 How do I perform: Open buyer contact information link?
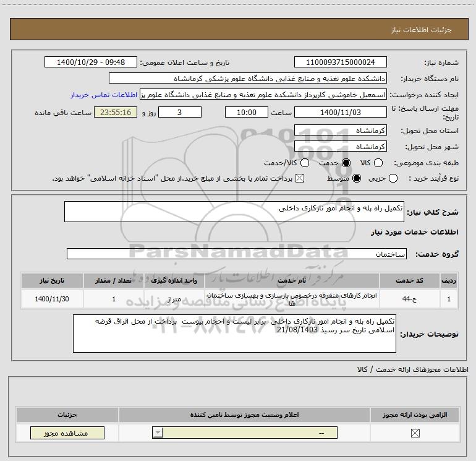coord(104,95)
